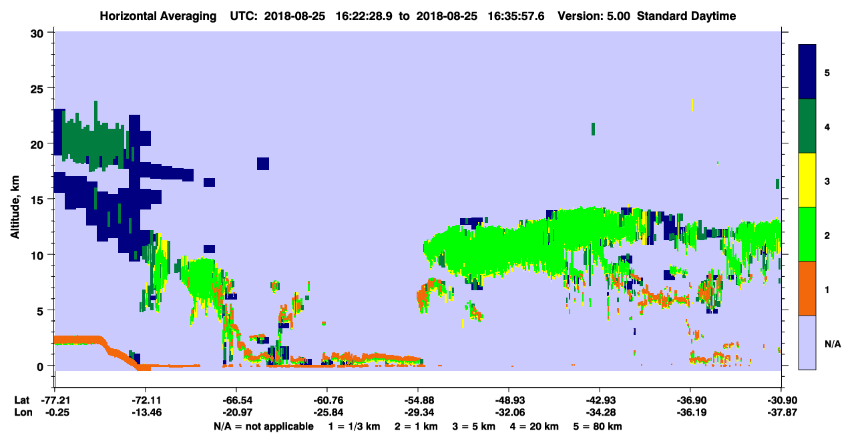Viewport: 868px width, 445px height.
Task: Click longitude label -37.87
Action: [x=781, y=412]
